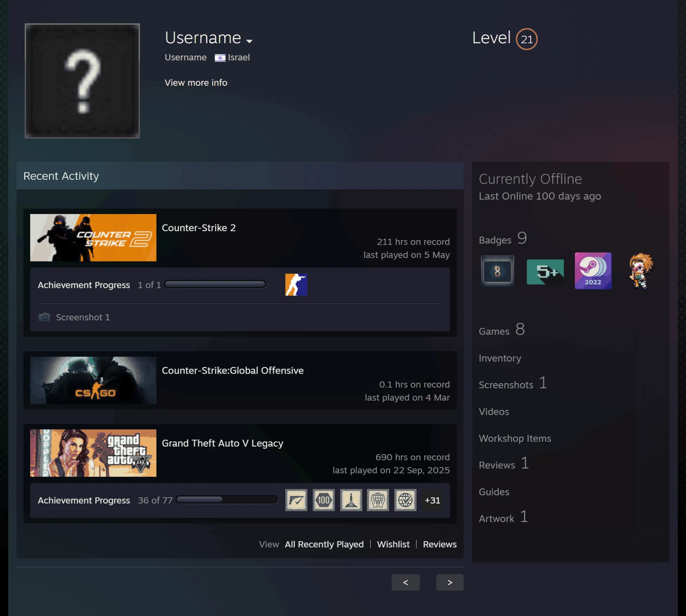The height and width of the screenshot is (616, 686).
Task: Open the 5+ game collector badge
Action: pos(545,271)
